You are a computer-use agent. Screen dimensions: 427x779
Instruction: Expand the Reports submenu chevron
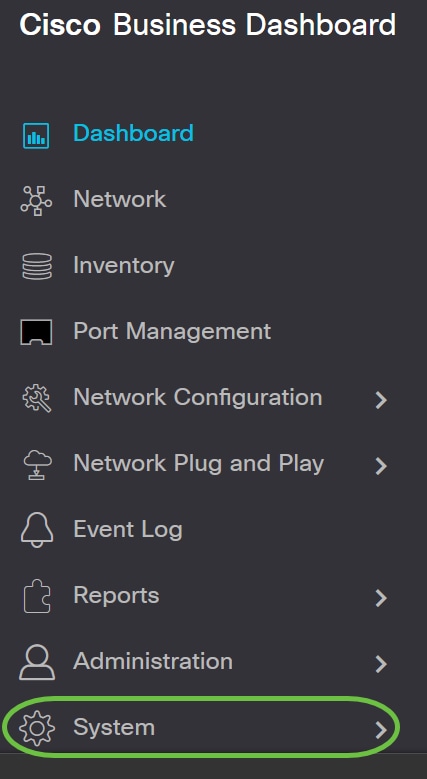[381, 598]
